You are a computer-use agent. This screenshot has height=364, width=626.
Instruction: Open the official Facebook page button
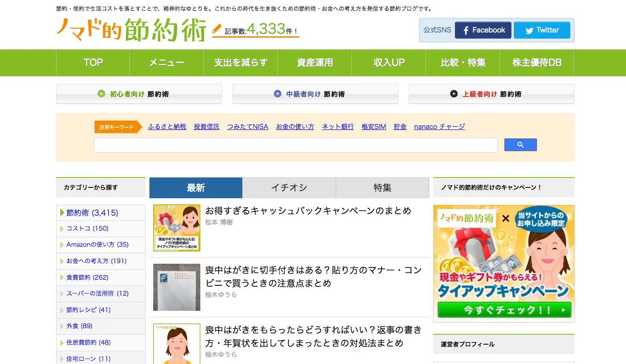483,30
